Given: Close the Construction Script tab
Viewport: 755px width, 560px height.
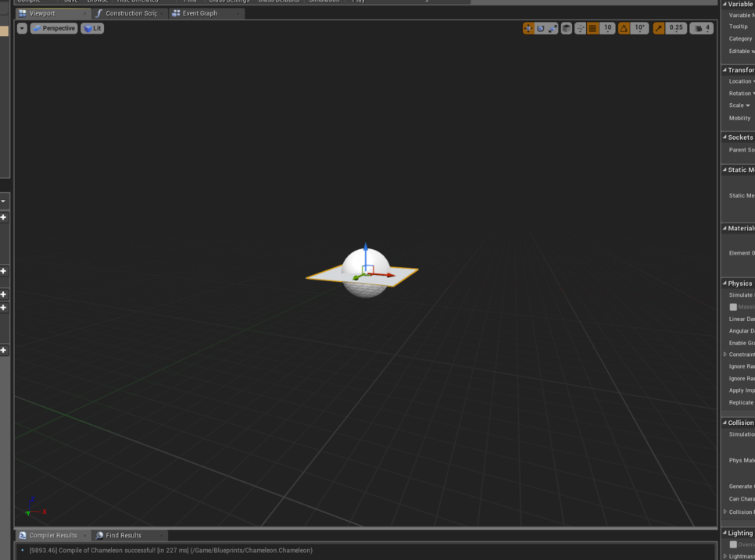Looking at the screenshot, I should [161, 13].
